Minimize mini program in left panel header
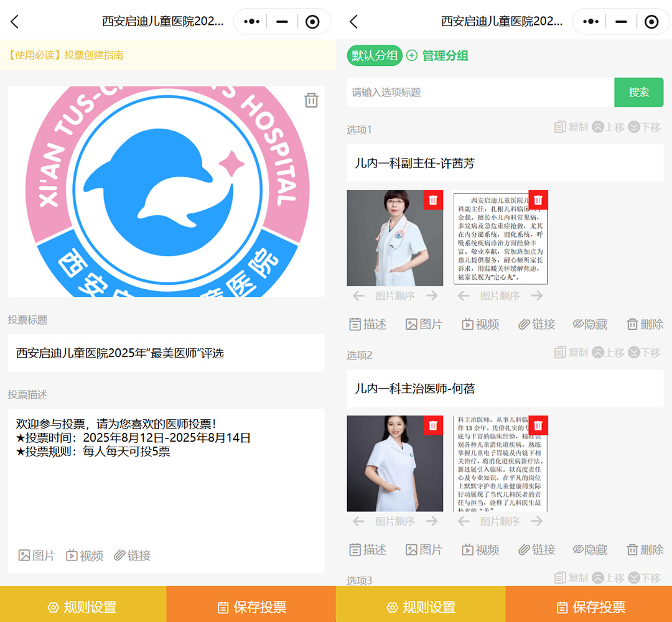Image resolution: width=672 pixels, height=622 pixels. 282,21
